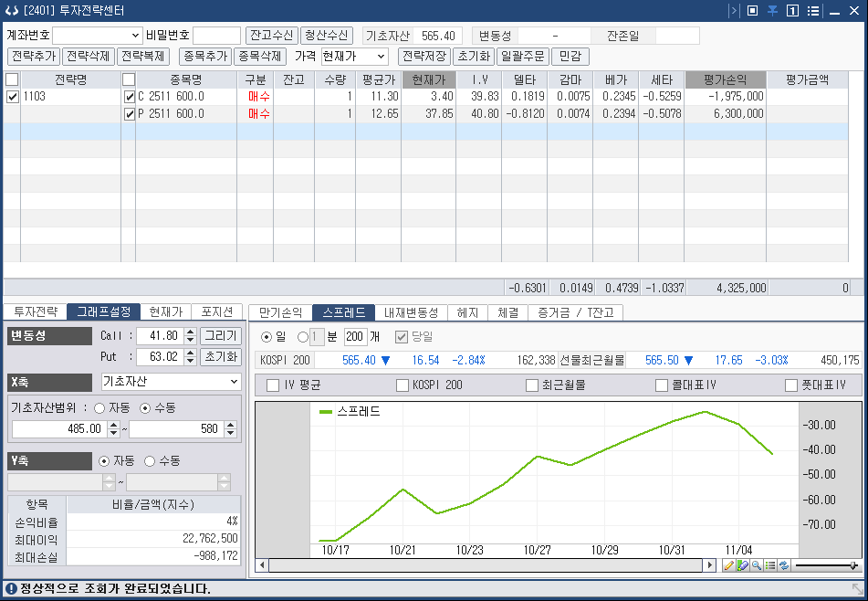Enable the IV 평균 checkbox
Screen dimensions: 868x601
point(273,385)
